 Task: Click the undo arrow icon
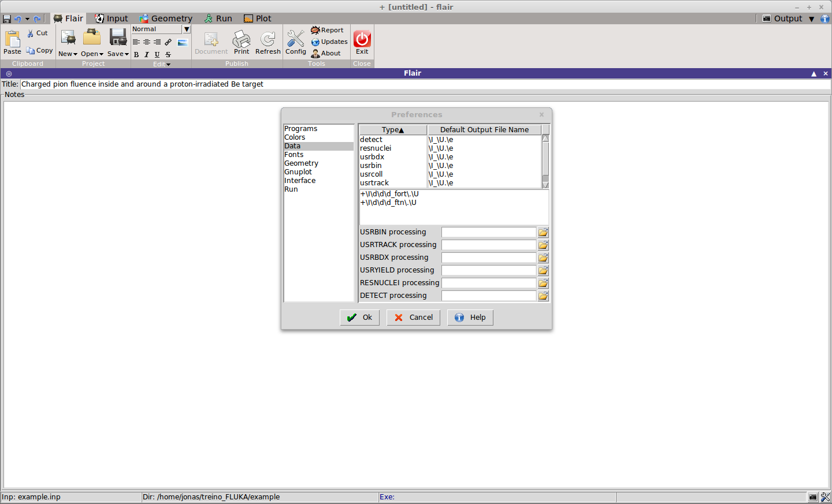click(x=18, y=18)
